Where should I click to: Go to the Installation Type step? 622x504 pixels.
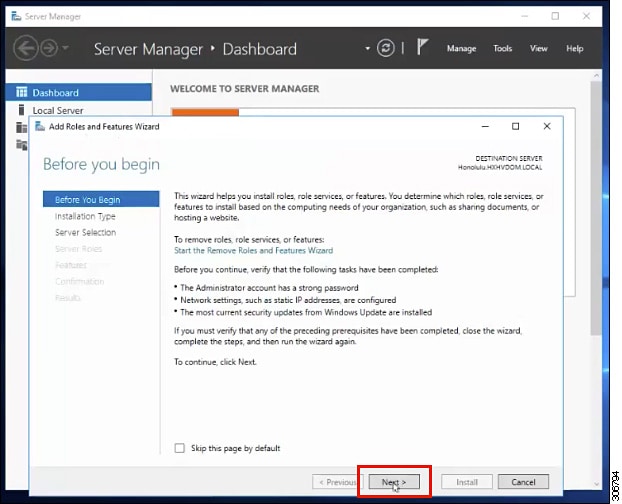[85, 216]
